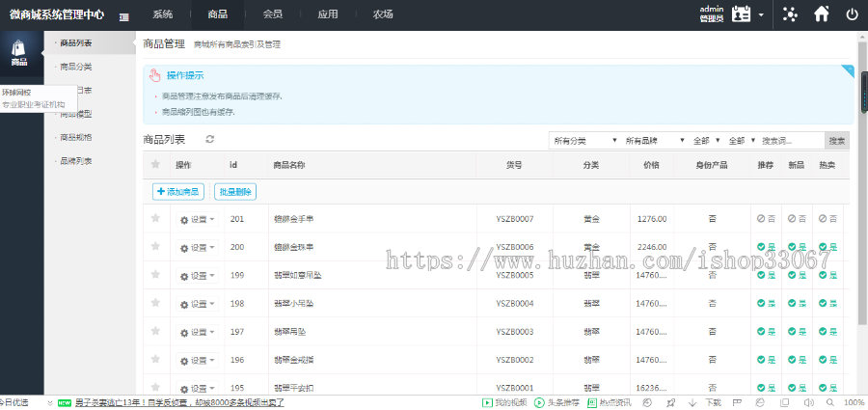Open the first 全部 filter dropdown
The image size is (868, 410).
tap(706, 141)
